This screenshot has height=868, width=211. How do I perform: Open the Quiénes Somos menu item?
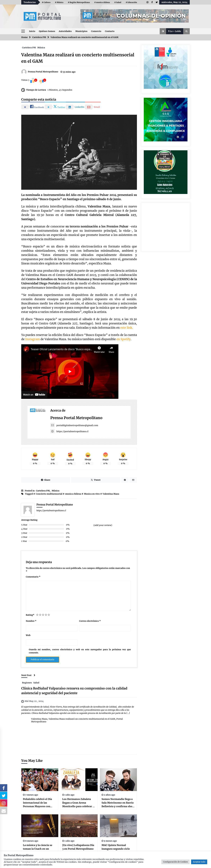tap(47, 31)
